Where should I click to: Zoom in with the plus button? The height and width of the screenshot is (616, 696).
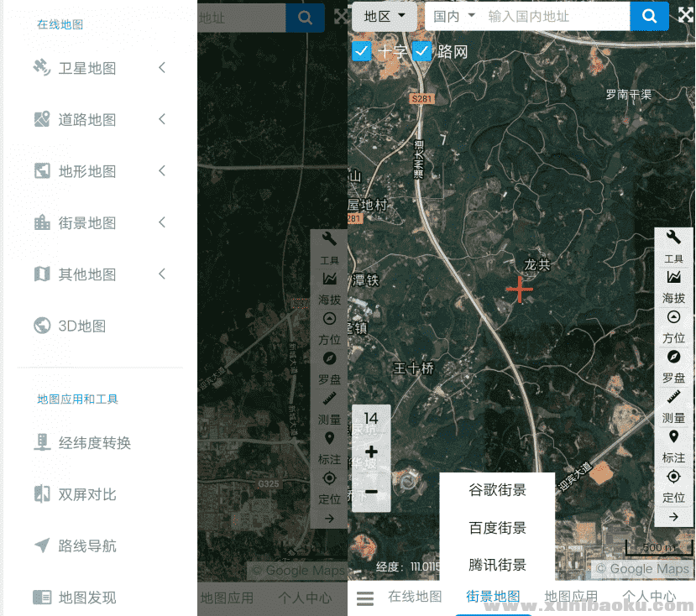pos(371,452)
